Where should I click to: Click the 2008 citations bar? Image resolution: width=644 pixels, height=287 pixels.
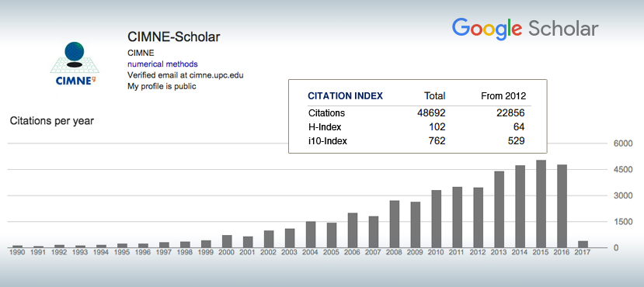coord(395,224)
